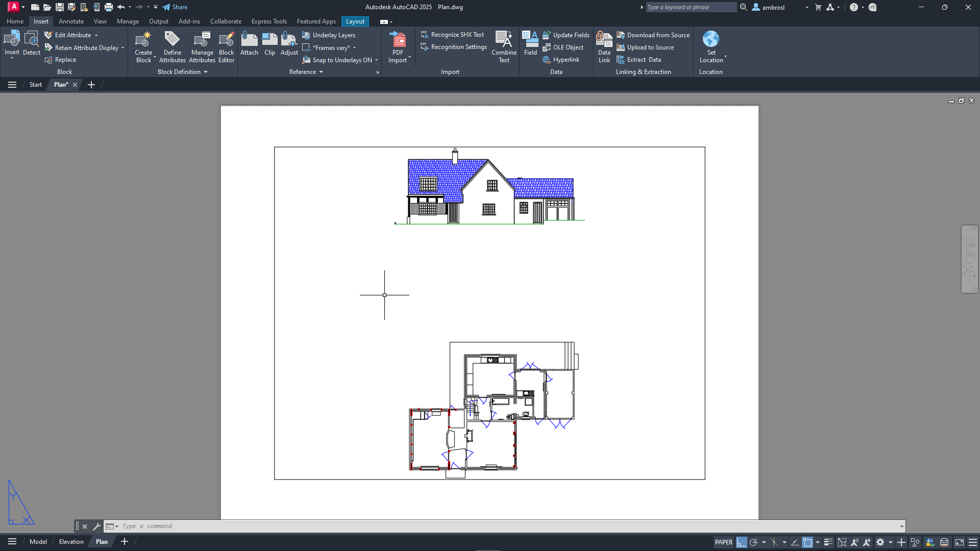The width and height of the screenshot is (980, 551).
Task: Toggle PAPER space button
Action: pyautogui.click(x=723, y=542)
